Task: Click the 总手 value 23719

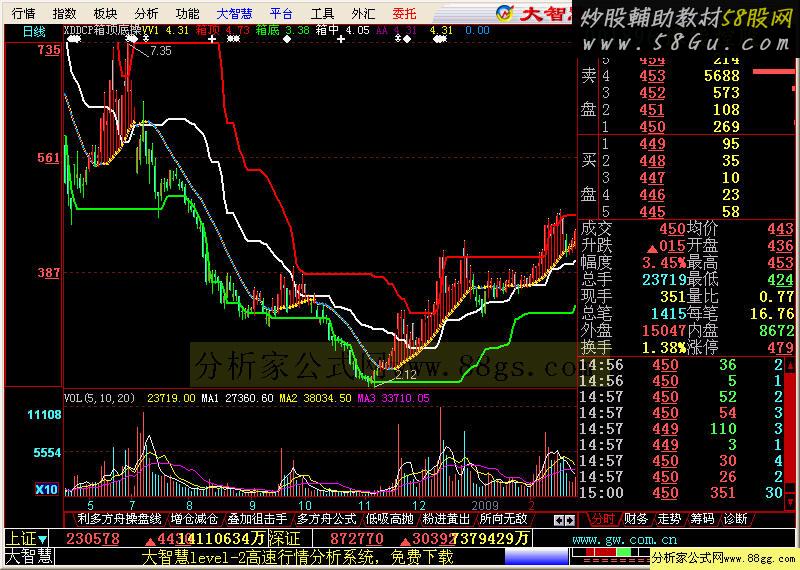Action: (x=664, y=280)
